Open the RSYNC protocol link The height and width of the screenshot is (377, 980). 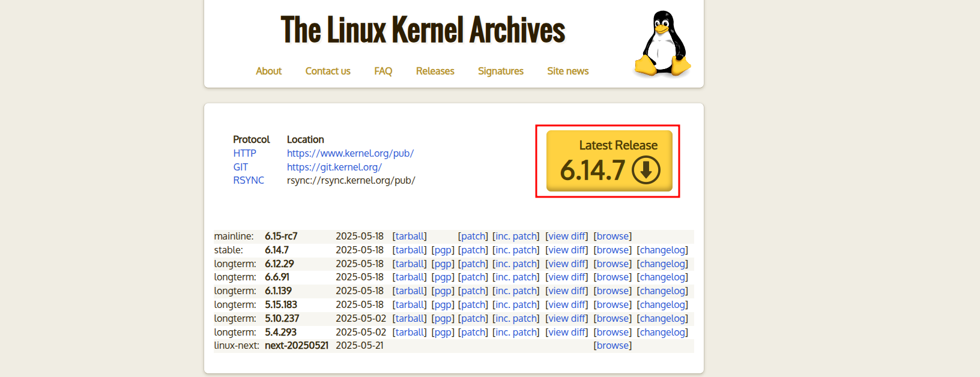click(249, 180)
